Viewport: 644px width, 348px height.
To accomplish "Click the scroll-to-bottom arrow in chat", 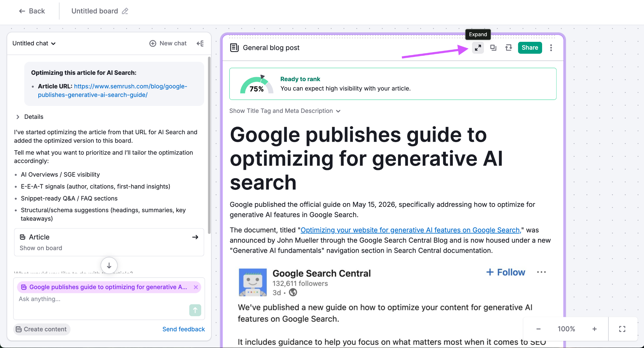I will pos(109,266).
